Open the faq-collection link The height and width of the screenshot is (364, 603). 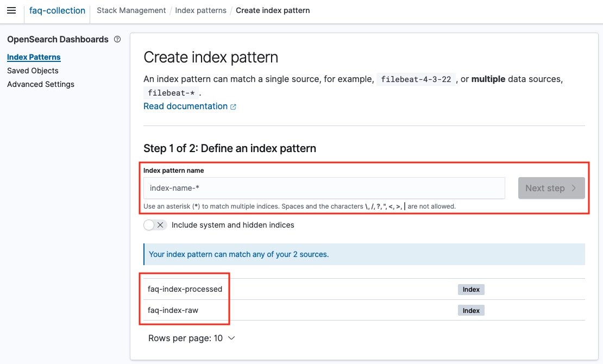tap(57, 10)
